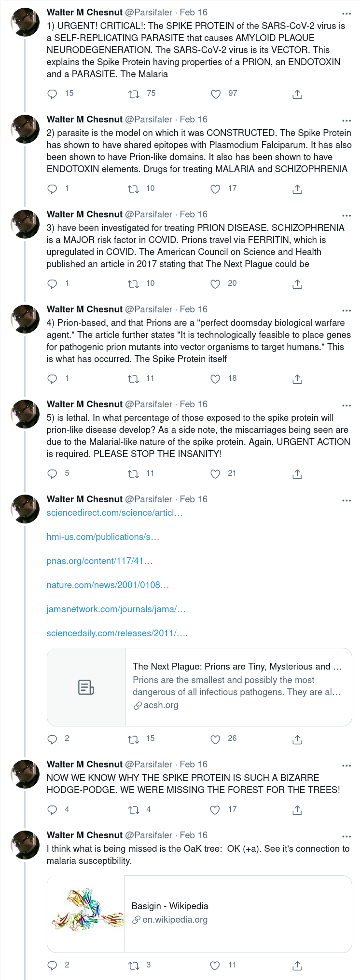This screenshot has width=361, height=980.
Task: Share the tweet about HODGE-PODGE spike protein
Action: tap(297, 810)
